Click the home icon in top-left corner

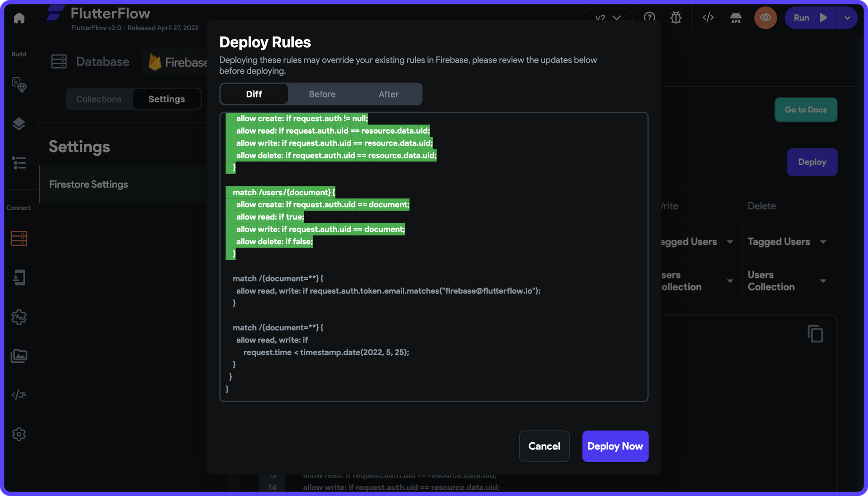click(x=19, y=18)
